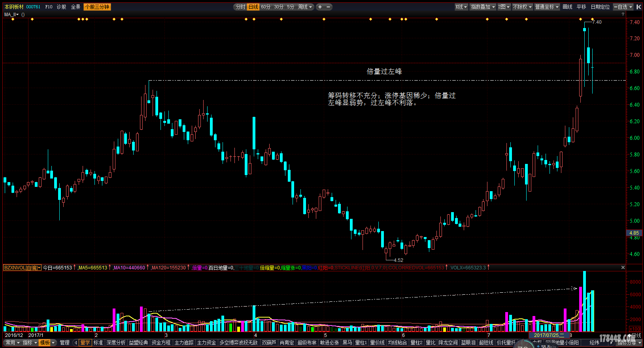Open the 指数叠加 overlay dropdown
Viewport: 644px width, 348px height.
click(483, 7)
